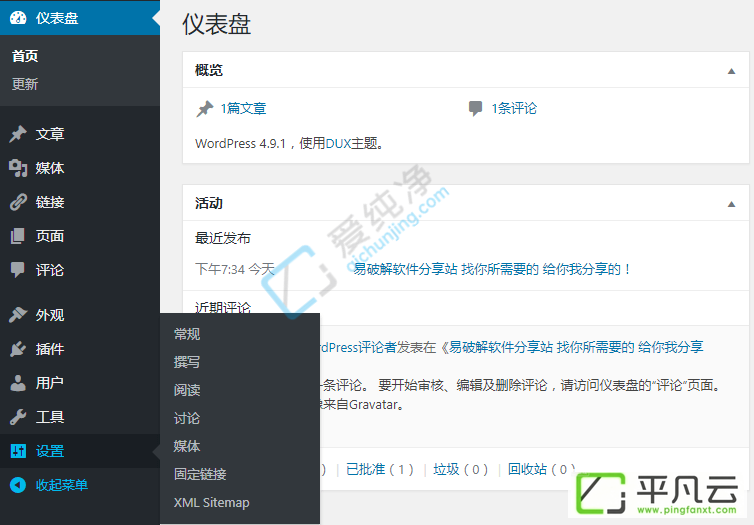Screen dimensions: 754x525
Task: Click the comment bubble icon before 1条评论
Action: click(476, 108)
